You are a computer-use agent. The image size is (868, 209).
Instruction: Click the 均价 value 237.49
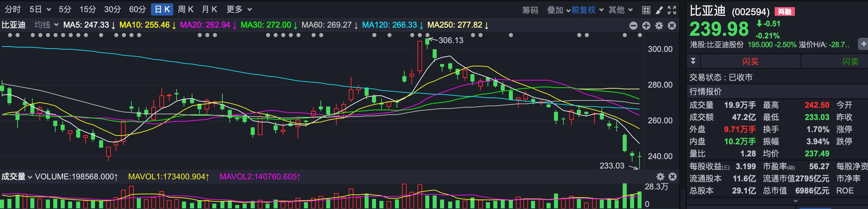tap(817, 154)
